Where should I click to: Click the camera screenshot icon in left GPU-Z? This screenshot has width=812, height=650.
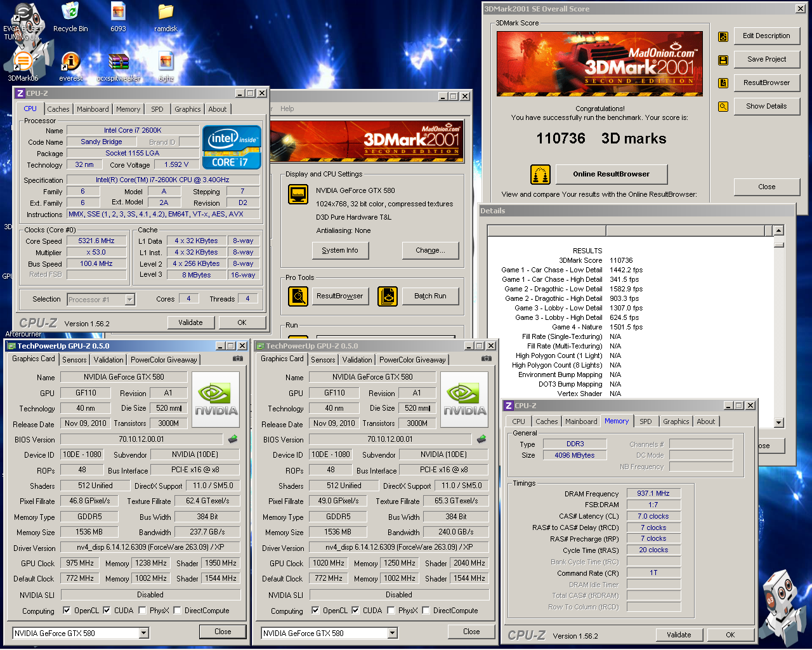pyautogui.click(x=238, y=359)
